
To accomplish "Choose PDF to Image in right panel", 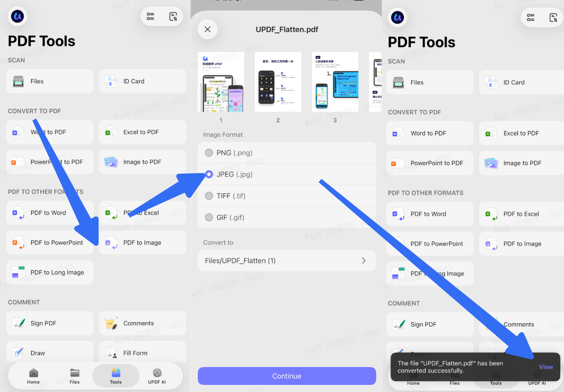I will [x=521, y=244].
